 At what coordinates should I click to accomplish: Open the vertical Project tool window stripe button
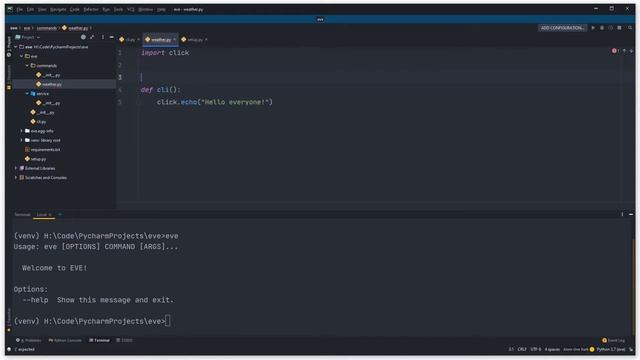[9, 46]
